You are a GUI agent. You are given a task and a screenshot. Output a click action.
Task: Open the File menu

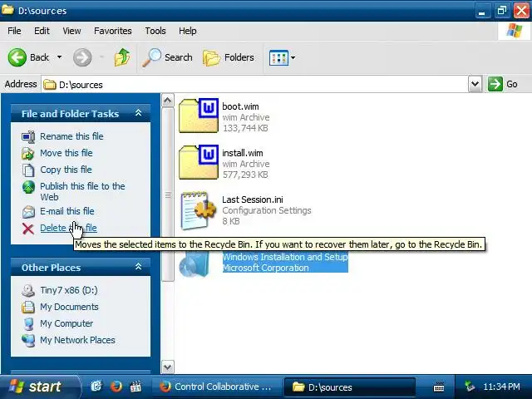click(14, 31)
